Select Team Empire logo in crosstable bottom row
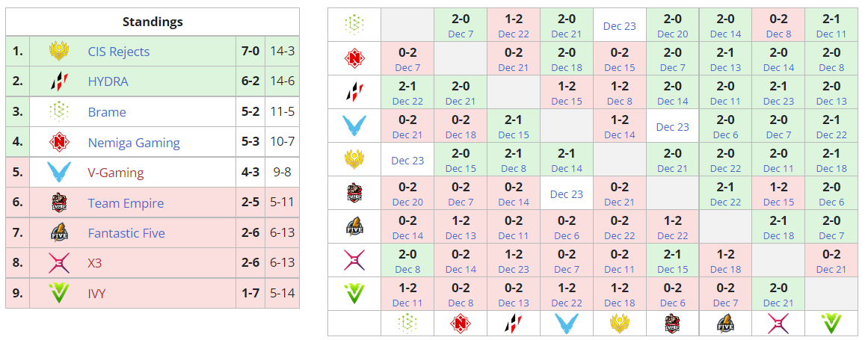The image size is (868, 340). pyautogui.click(x=673, y=324)
